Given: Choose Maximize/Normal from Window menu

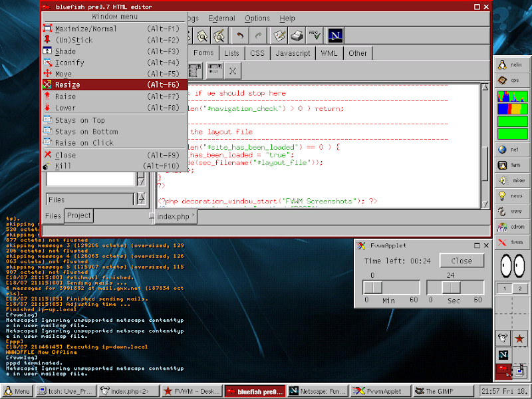Looking at the screenshot, I should 114,29.
